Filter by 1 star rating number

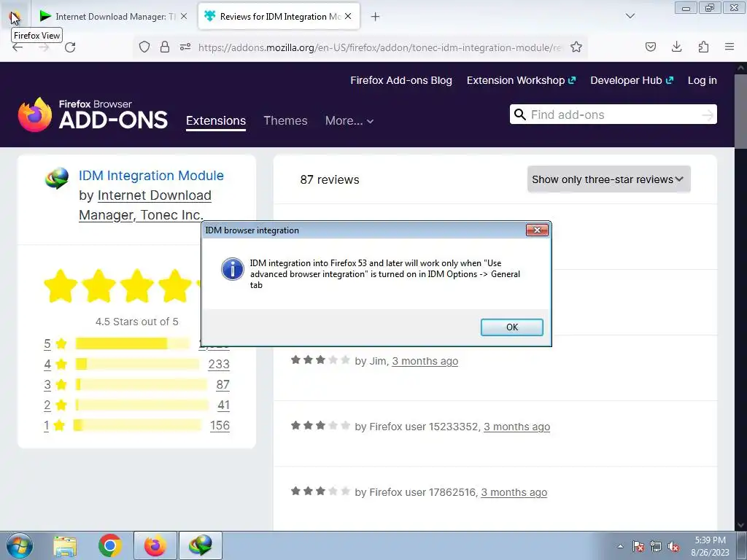click(x=46, y=426)
